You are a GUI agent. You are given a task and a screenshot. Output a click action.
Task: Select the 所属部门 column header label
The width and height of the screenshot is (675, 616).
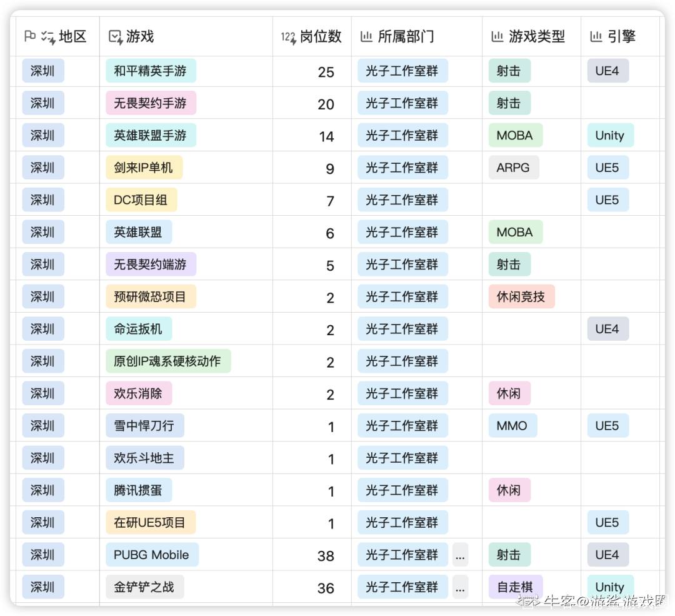click(x=406, y=37)
